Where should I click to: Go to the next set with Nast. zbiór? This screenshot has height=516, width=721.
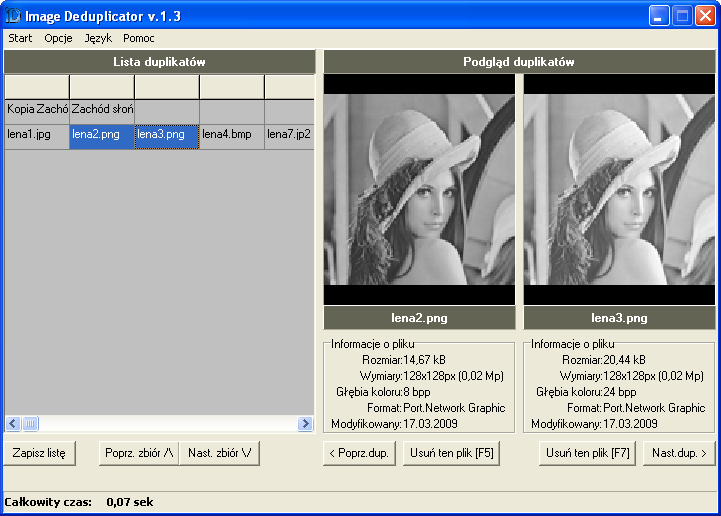tap(219, 453)
